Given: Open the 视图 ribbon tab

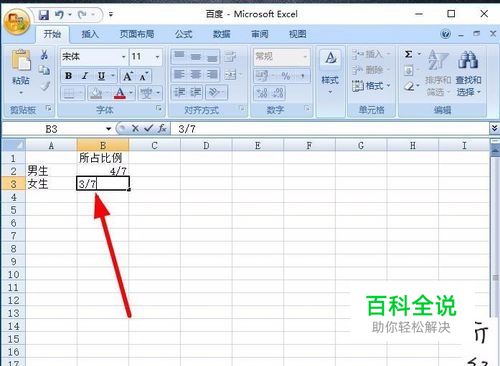Looking at the screenshot, I should 297,34.
